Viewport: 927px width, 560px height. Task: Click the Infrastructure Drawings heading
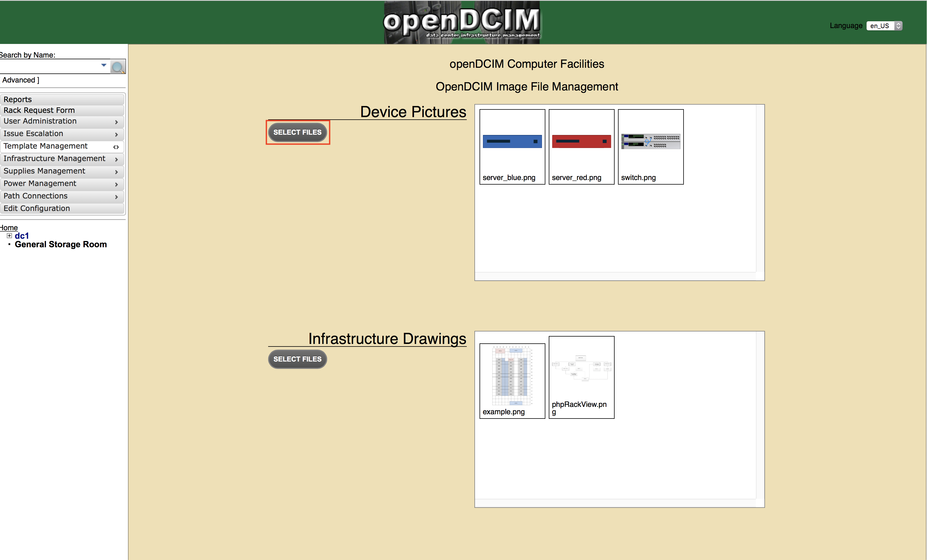[387, 339]
